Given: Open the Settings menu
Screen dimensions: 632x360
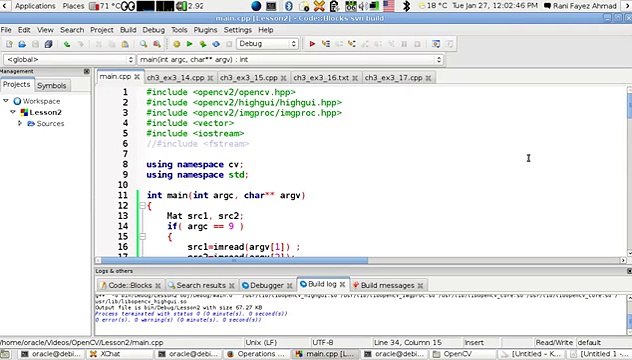Looking at the screenshot, I should 238,30.
